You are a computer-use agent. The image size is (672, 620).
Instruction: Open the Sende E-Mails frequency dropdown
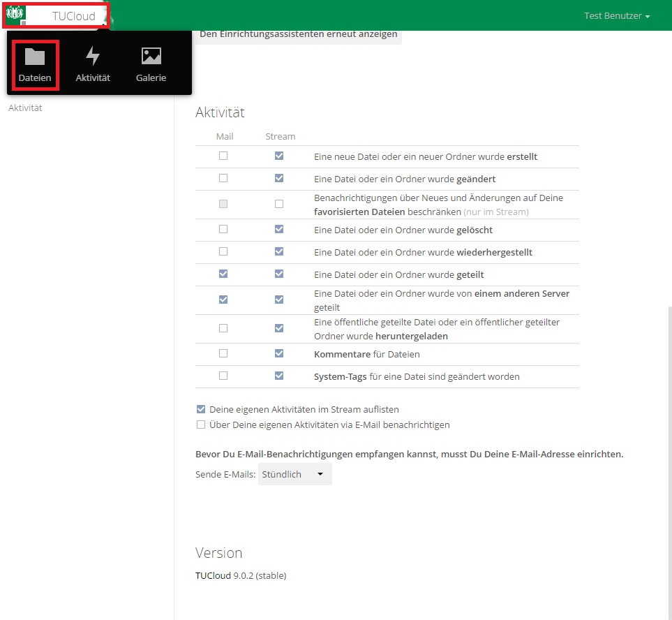[294, 474]
